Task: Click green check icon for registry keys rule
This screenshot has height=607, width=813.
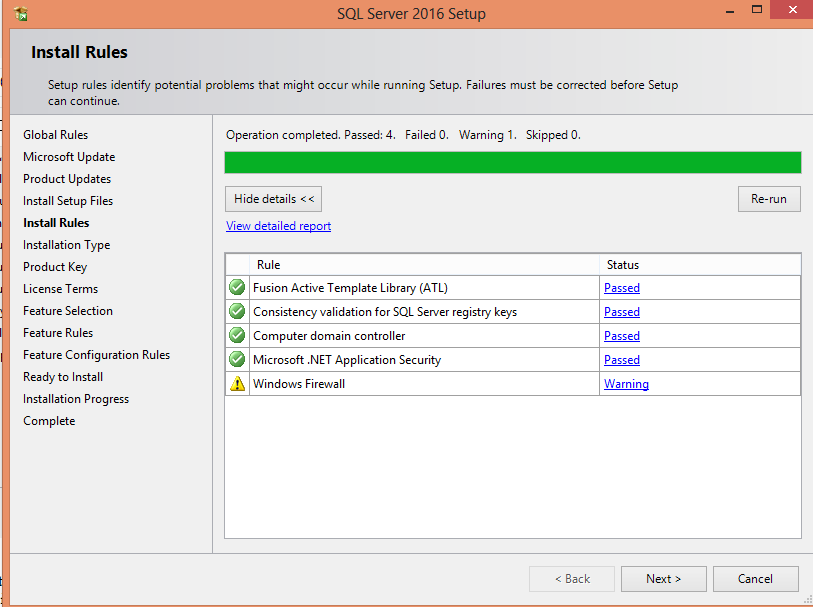Action: pos(237,311)
